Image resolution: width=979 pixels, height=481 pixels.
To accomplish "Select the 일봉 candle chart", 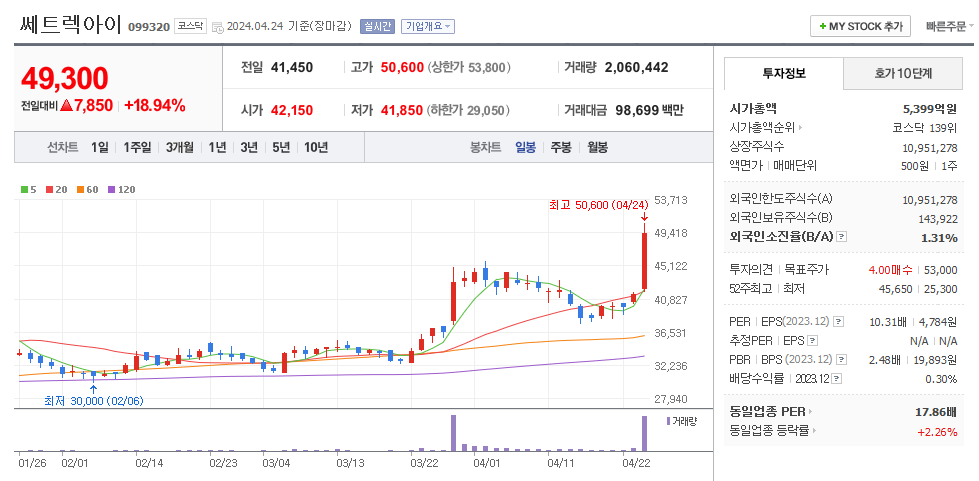I will [525, 148].
